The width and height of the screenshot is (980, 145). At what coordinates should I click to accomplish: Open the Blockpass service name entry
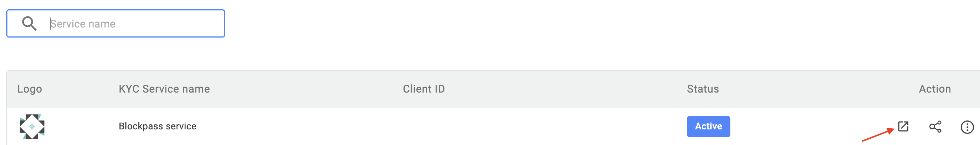click(158, 126)
